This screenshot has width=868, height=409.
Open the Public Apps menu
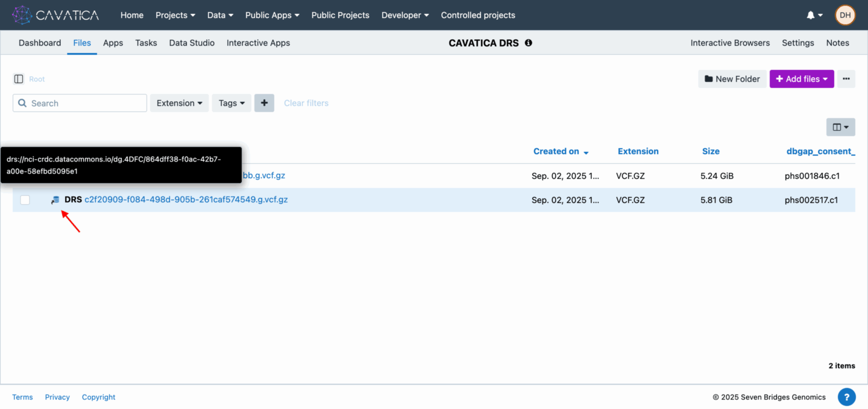(272, 14)
